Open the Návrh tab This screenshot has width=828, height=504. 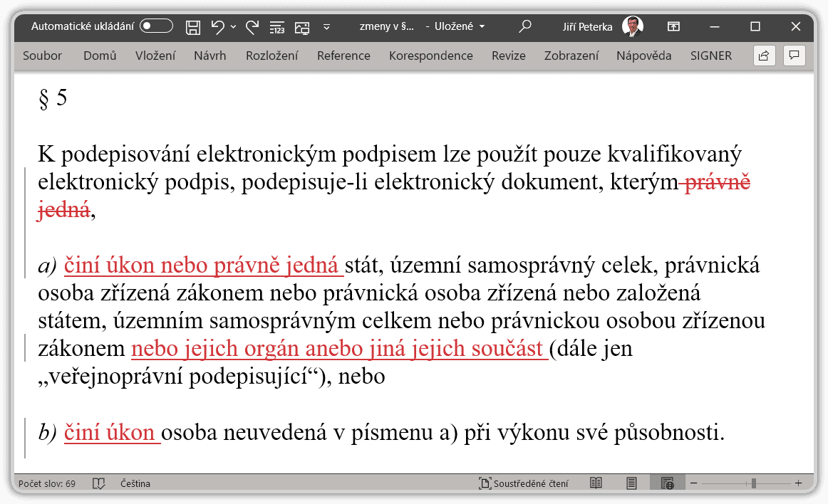pyautogui.click(x=209, y=56)
